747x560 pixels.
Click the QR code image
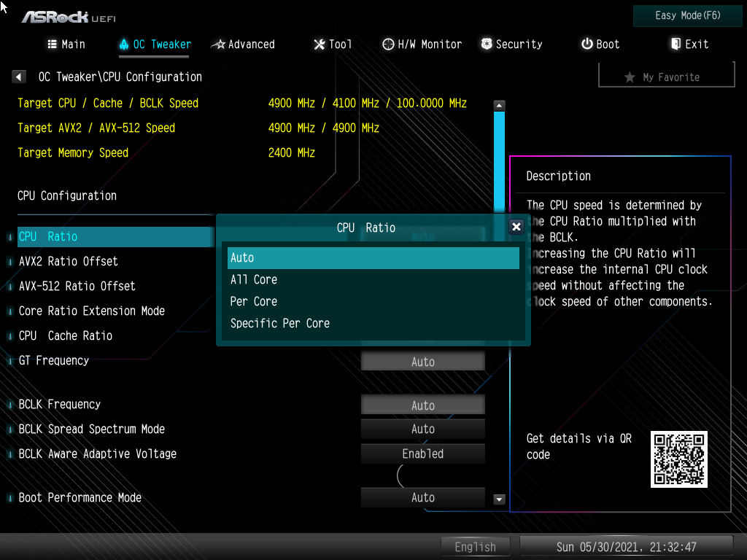(x=679, y=459)
